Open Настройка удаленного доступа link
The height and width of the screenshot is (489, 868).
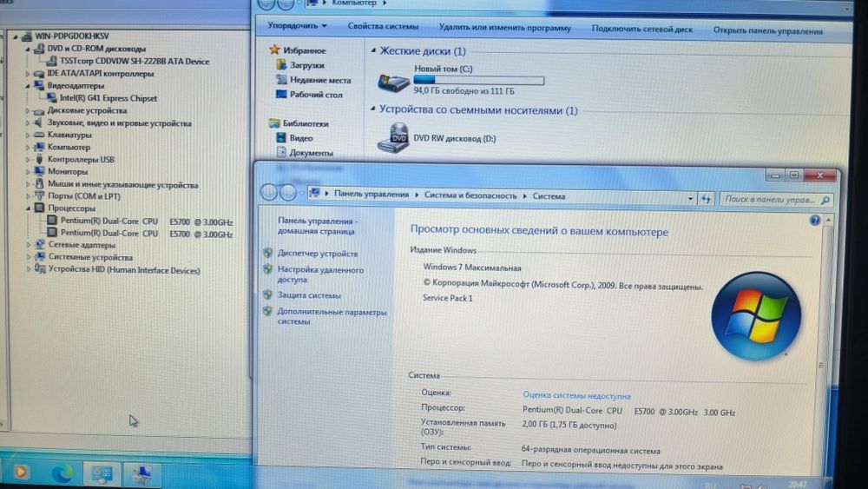tap(320, 274)
